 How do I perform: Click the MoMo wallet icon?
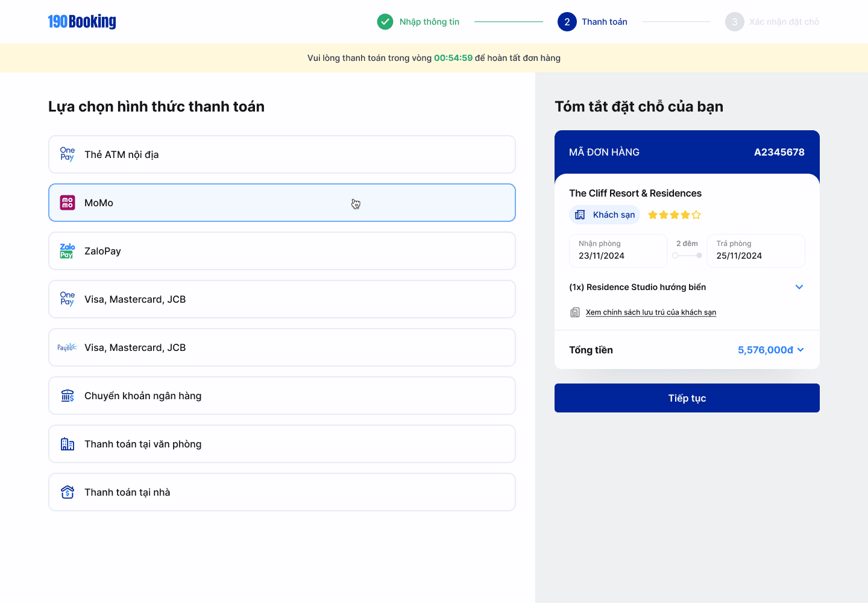pyautogui.click(x=68, y=203)
